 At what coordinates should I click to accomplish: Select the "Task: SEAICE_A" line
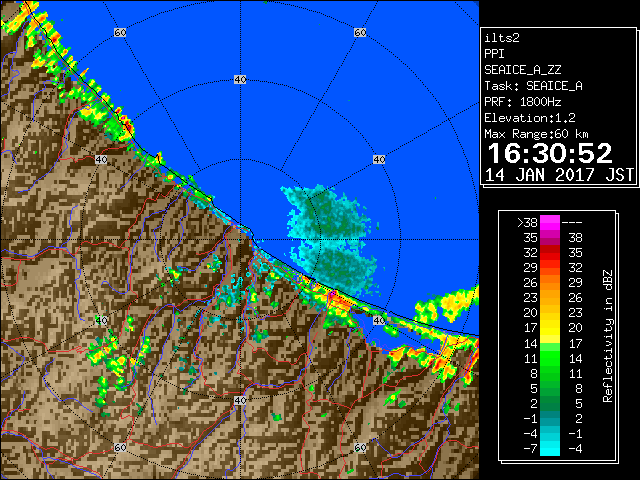533,86
